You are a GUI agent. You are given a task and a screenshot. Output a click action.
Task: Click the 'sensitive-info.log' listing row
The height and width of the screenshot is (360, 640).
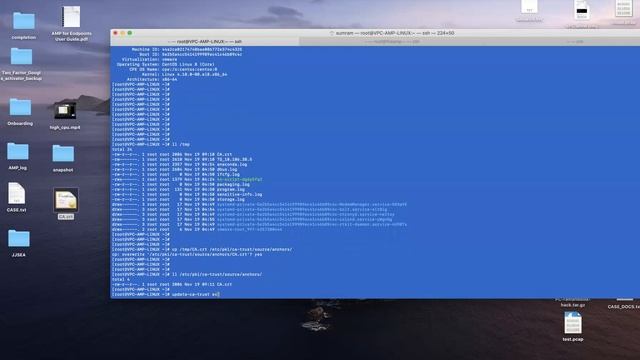(x=187, y=194)
